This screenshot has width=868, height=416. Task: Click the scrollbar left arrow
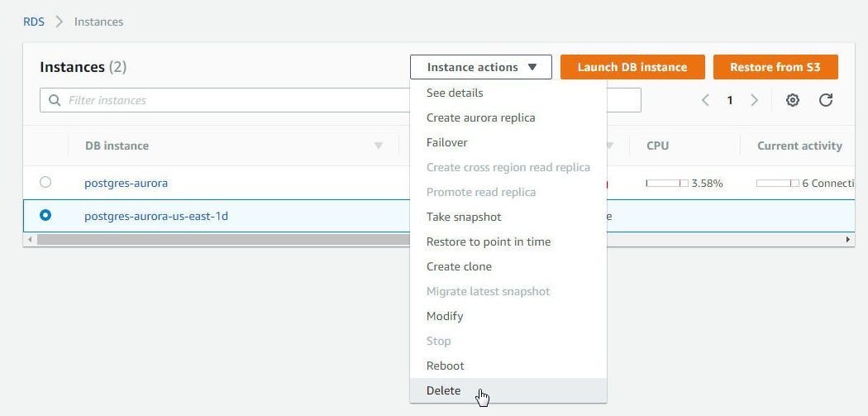(30, 239)
